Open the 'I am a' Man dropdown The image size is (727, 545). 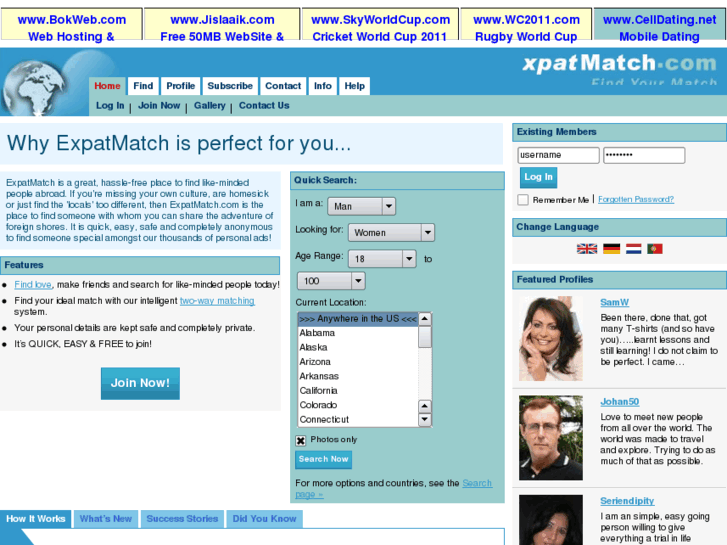(362, 206)
